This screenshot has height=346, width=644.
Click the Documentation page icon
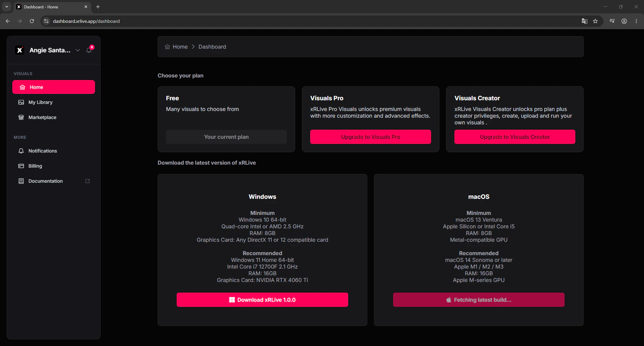(x=21, y=181)
